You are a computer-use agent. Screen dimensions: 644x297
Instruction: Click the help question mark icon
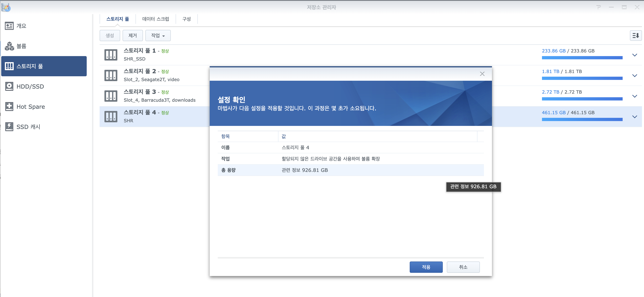[x=598, y=7]
